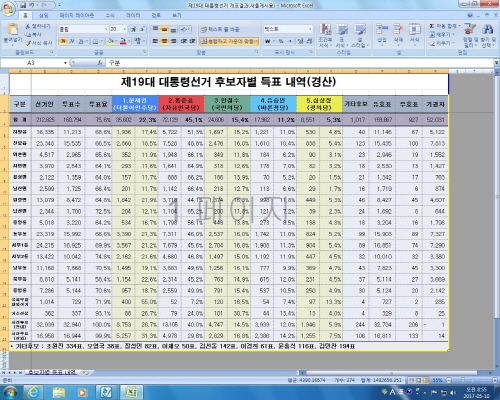The height and width of the screenshot is (400, 500).
Task: Expand the formula bar
Action: [496, 63]
